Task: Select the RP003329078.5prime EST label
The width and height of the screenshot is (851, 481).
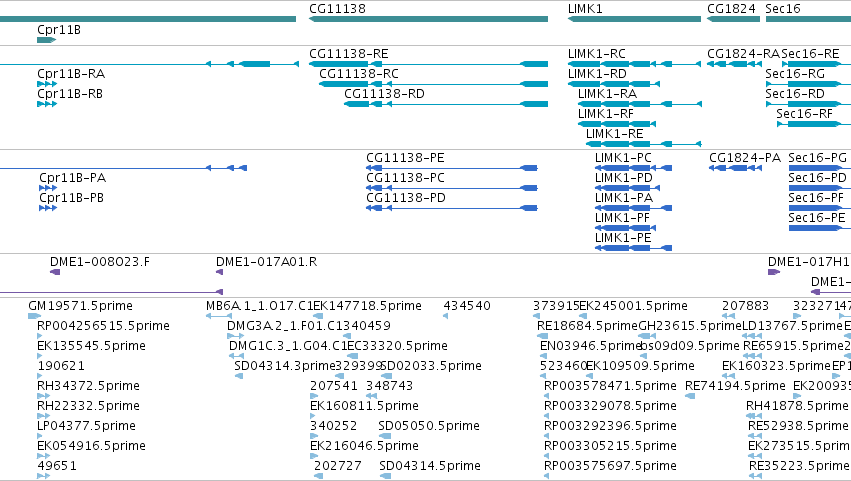Action: point(610,406)
